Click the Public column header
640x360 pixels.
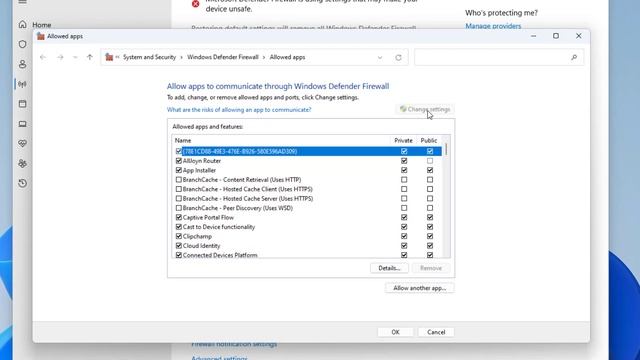click(429, 140)
